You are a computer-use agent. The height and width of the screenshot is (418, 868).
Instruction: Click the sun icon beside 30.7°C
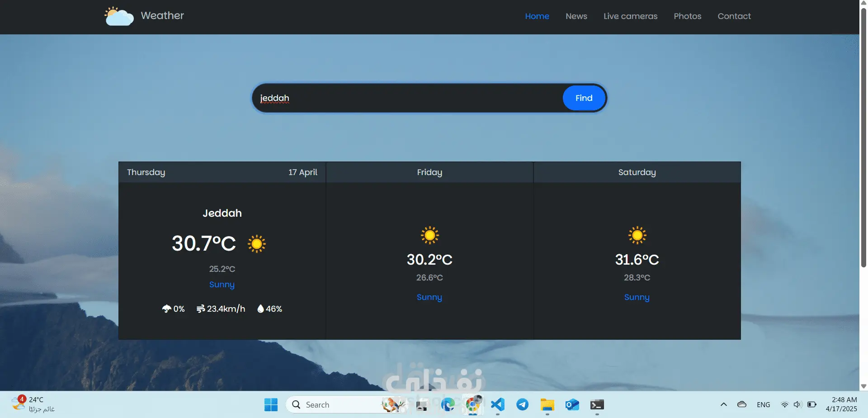[257, 244]
